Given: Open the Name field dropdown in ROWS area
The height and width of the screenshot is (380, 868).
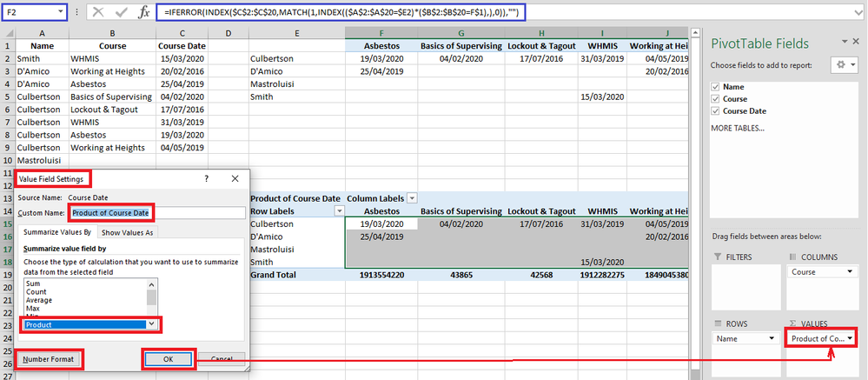Looking at the screenshot, I should click(x=772, y=338).
